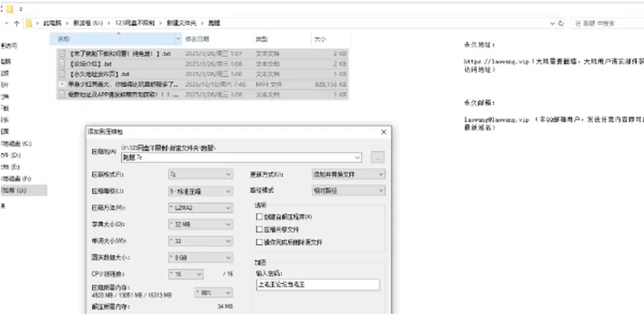644x315 pixels.
Task: Go up one folder level with the up arrow
Action: 16,23
